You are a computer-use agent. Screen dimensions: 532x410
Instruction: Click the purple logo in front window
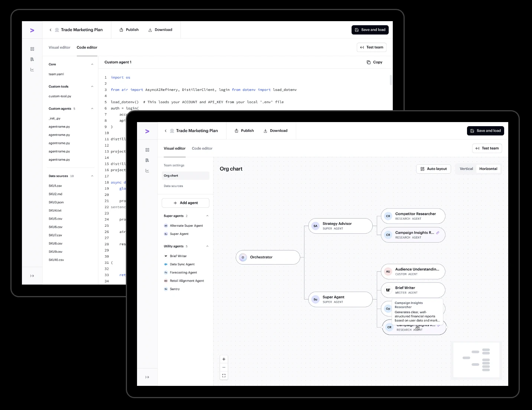[x=147, y=131]
